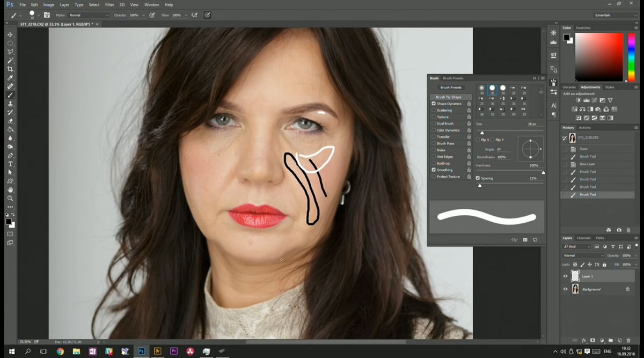Image resolution: width=644 pixels, height=358 pixels.
Task: Toggle Shape Dynamics checkbox
Action: click(x=434, y=104)
